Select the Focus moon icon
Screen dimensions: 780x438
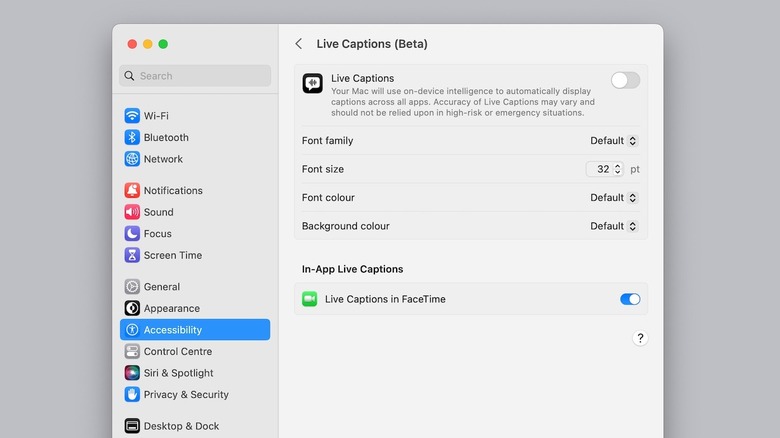(132, 234)
